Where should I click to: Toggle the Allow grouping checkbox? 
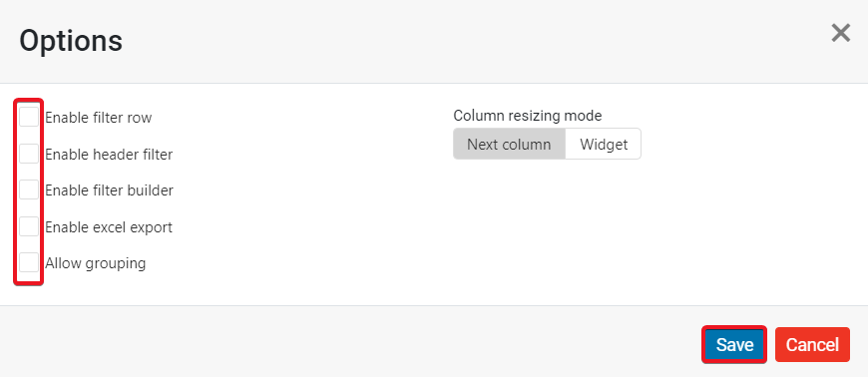coord(29,262)
